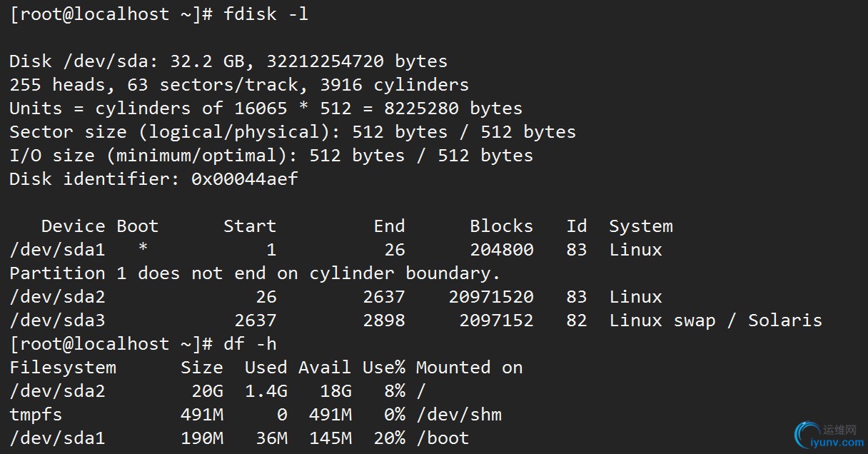This screenshot has width=868, height=454.
Task: Click the 'System' column header
Action: coord(641,226)
